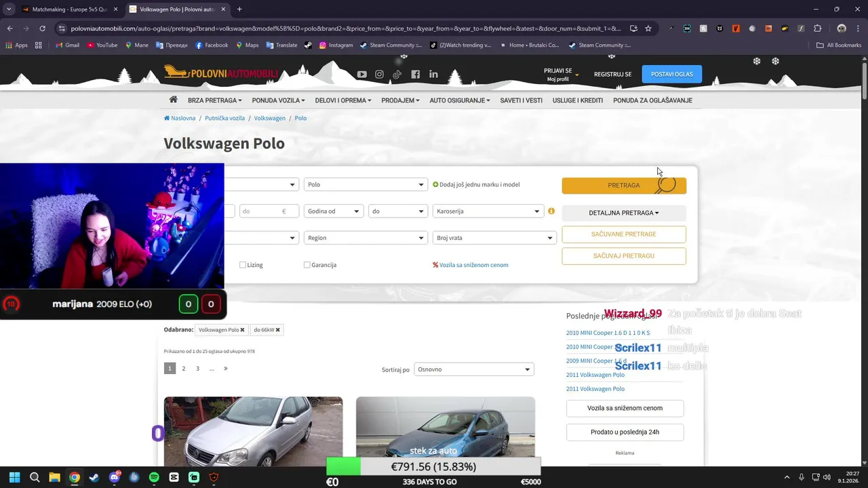Open the Ponuda vozila menu
Image resolution: width=868 pixels, height=488 pixels.
click(278, 100)
